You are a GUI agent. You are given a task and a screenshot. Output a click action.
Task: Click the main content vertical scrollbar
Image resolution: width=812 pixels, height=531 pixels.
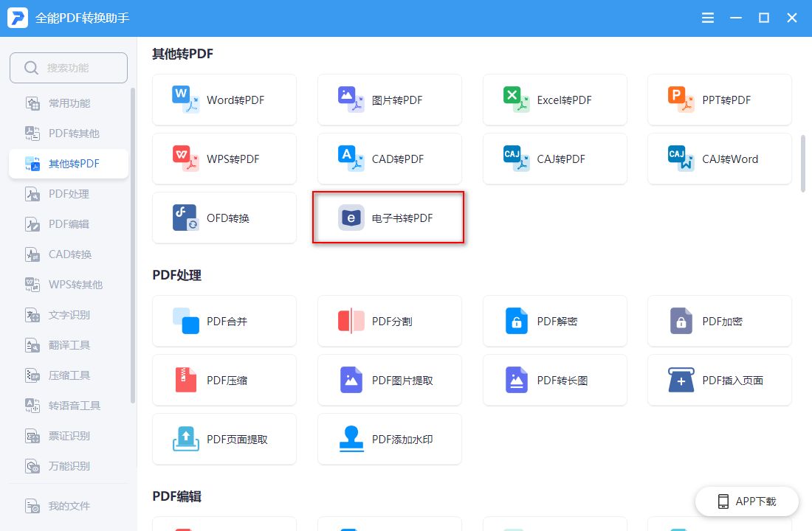[802, 164]
